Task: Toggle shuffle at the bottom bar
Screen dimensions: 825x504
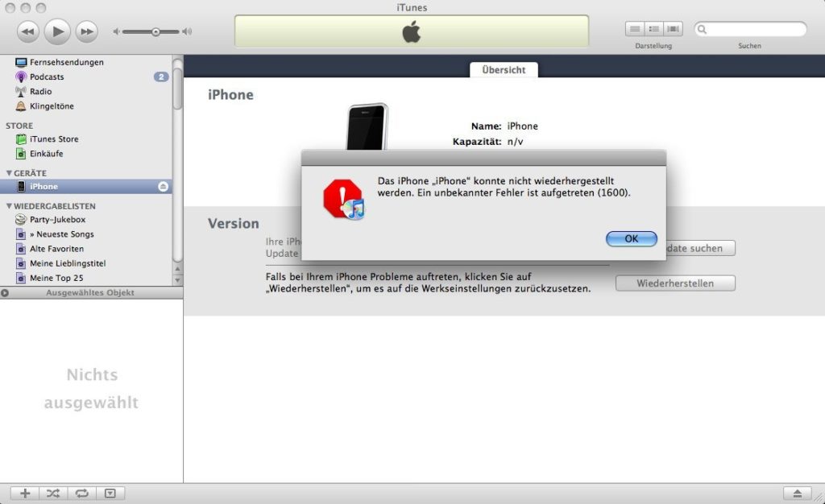Action: (x=53, y=493)
